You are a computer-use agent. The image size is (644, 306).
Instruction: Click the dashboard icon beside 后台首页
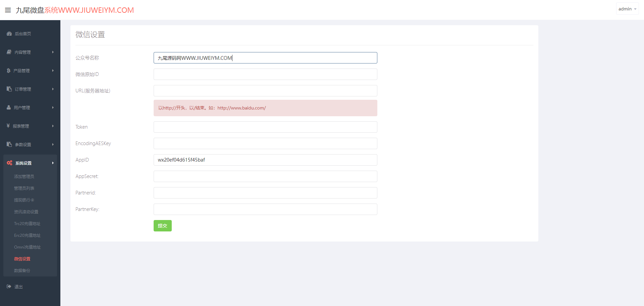tap(9, 34)
